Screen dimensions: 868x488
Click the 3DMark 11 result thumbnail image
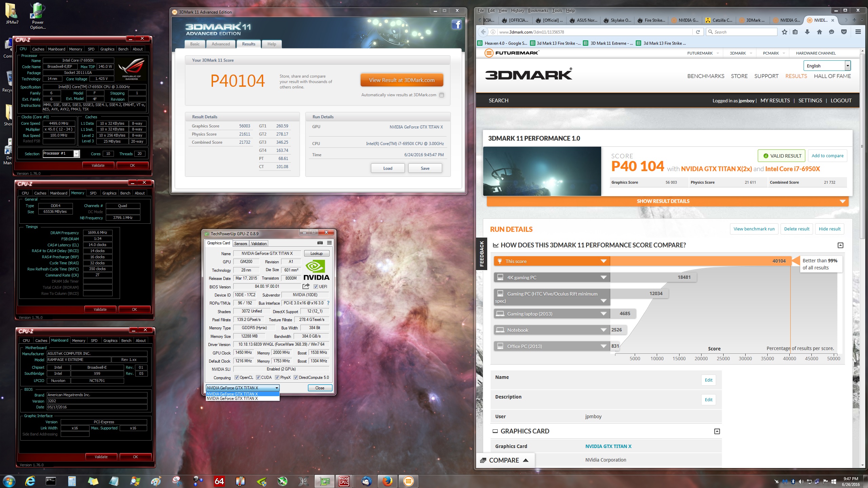pos(542,171)
